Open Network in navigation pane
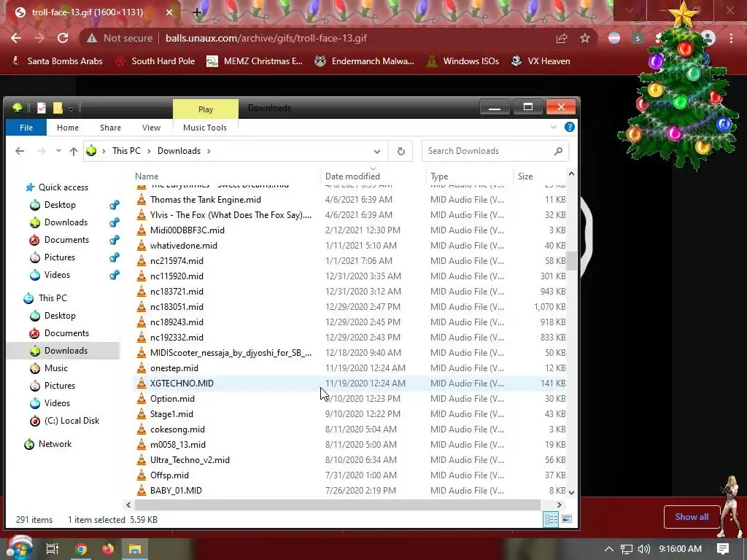747x560 pixels. coord(55,444)
